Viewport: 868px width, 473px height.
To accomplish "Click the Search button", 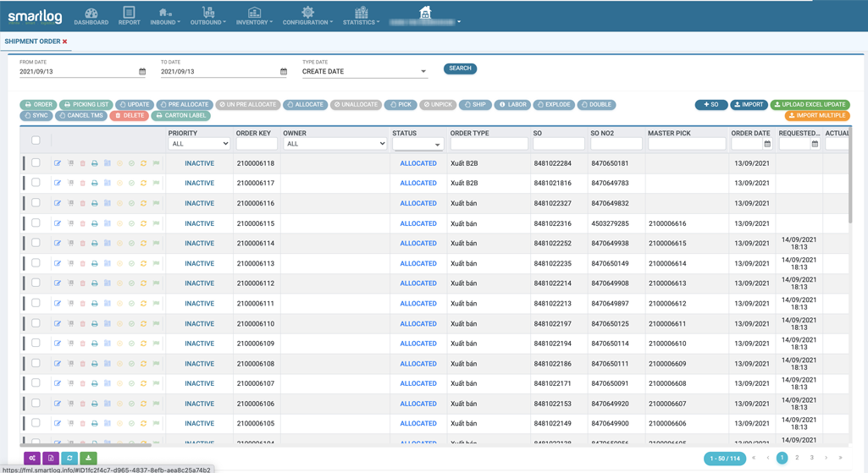I will coord(460,69).
